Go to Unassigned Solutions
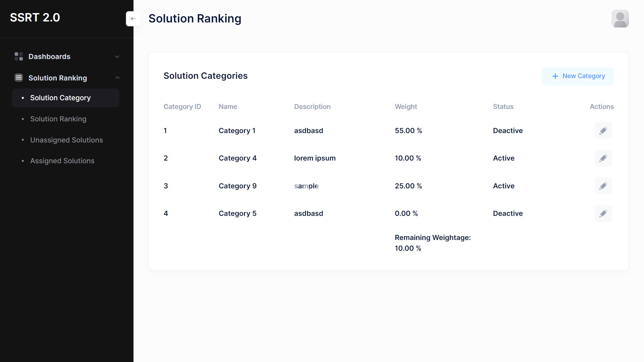The image size is (644, 362). pos(66,140)
